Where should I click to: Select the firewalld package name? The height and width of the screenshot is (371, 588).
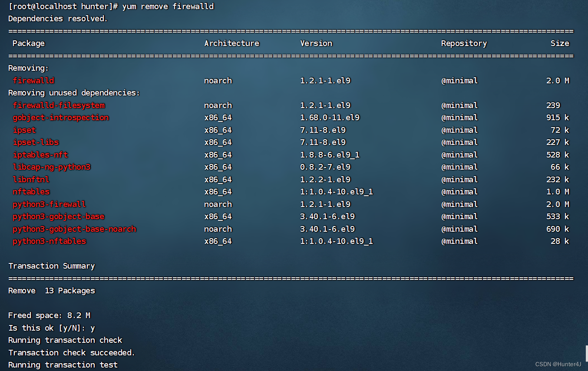[33, 80]
